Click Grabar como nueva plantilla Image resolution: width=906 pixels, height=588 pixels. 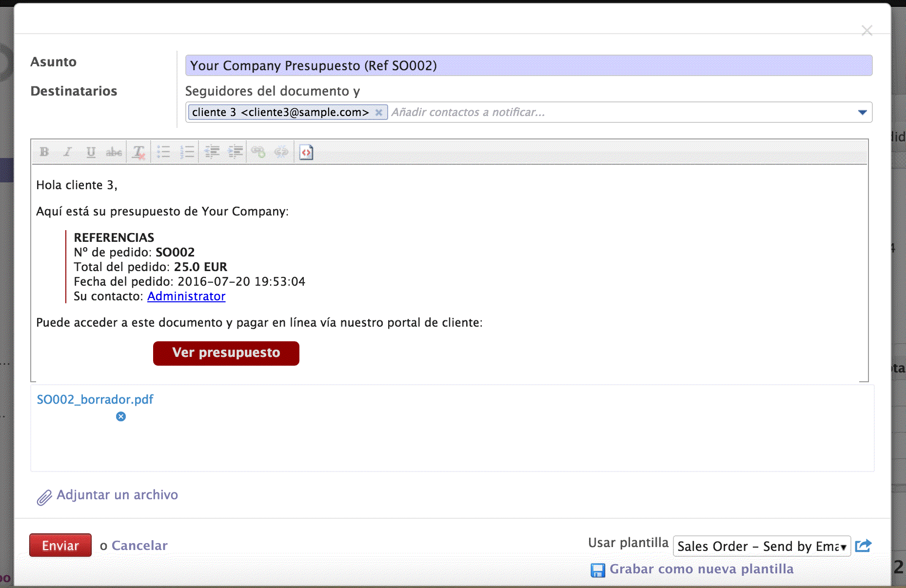pyautogui.click(x=701, y=569)
